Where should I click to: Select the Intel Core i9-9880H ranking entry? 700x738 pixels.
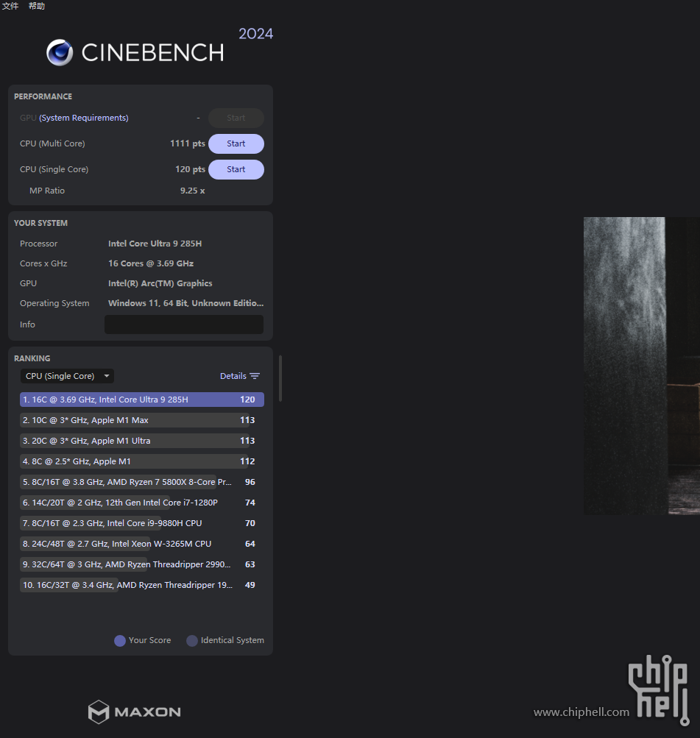coord(142,523)
